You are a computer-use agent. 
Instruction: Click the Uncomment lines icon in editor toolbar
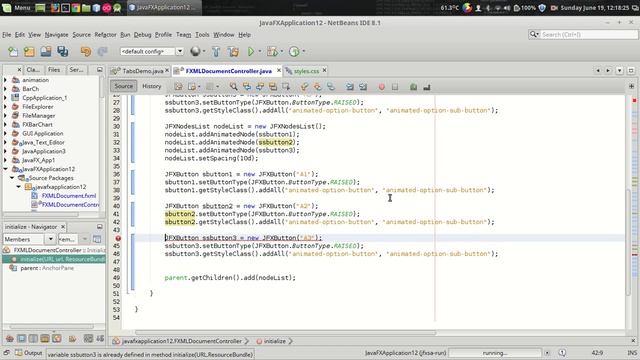point(427,87)
